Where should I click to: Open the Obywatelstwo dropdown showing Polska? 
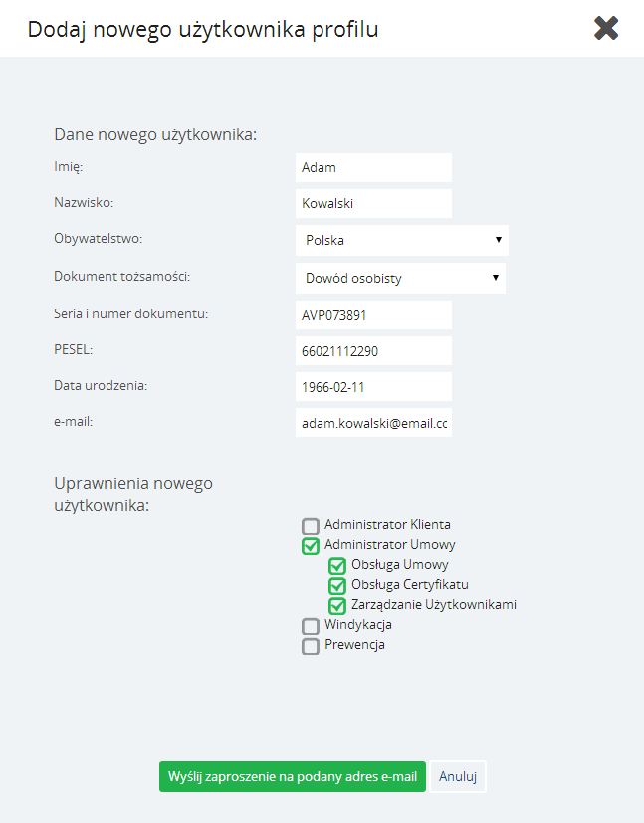pyautogui.click(x=402, y=240)
